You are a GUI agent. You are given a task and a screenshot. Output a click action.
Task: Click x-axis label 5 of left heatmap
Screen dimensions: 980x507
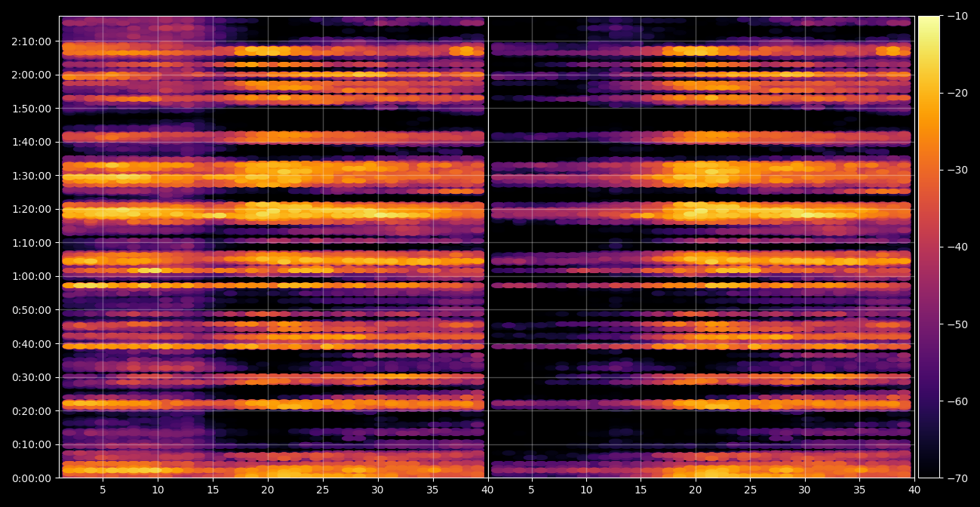click(103, 490)
